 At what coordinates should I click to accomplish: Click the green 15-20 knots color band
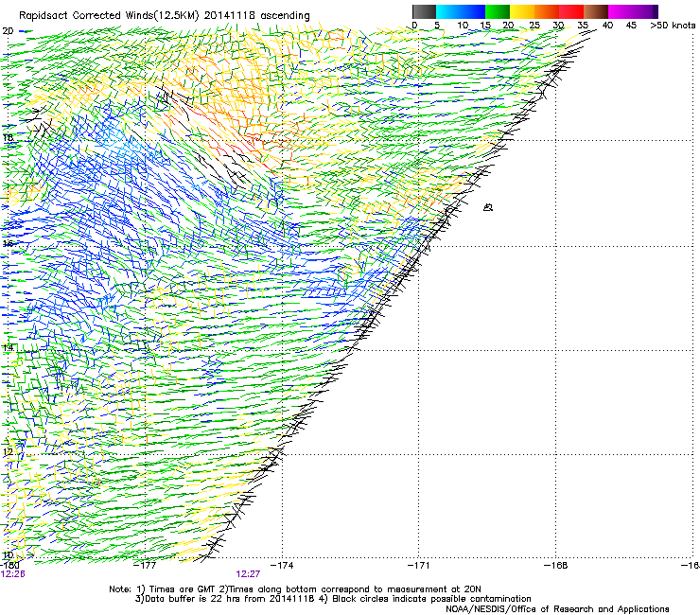pos(498,11)
